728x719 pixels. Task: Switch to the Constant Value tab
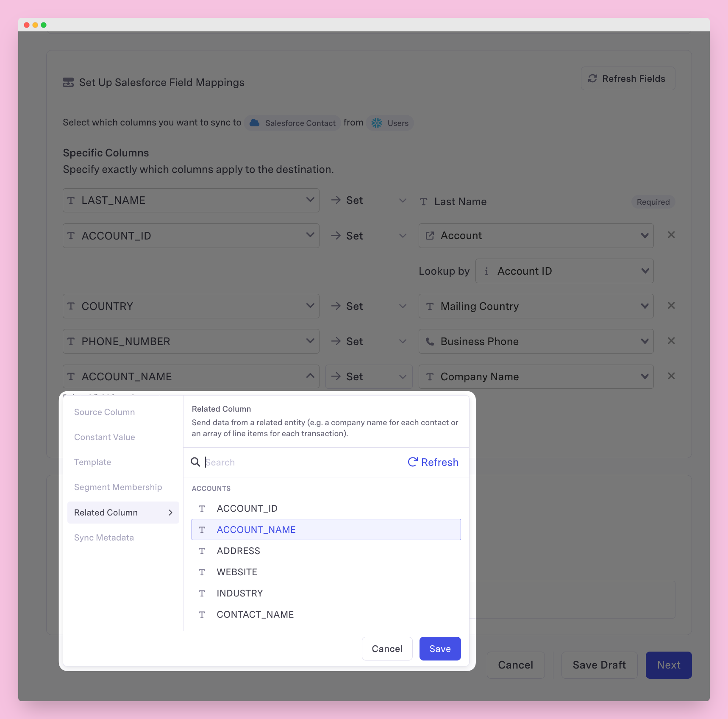point(104,437)
